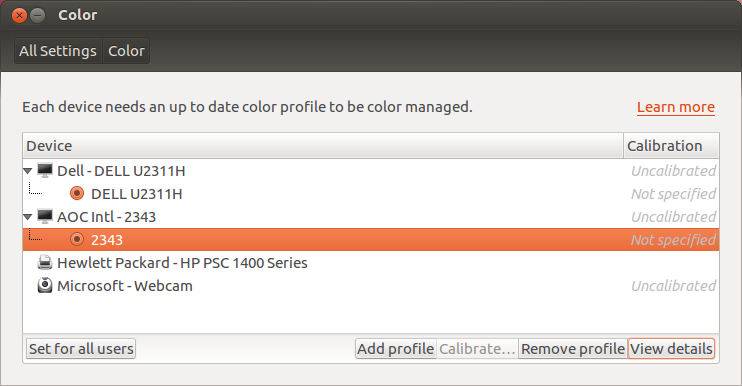Collapse the AOC Intl - 2343 tree
This screenshot has height=386, width=742.
point(27,217)
